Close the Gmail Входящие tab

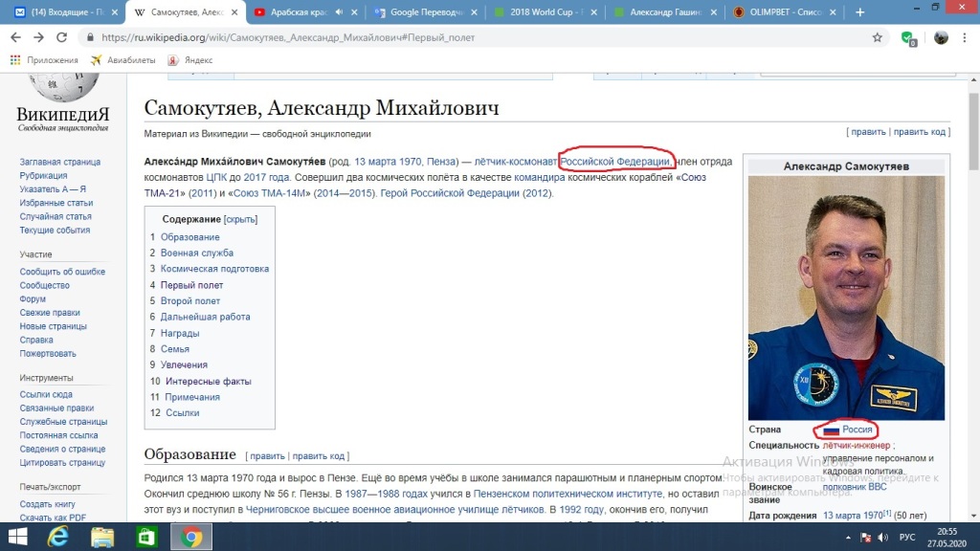(115, 11)
